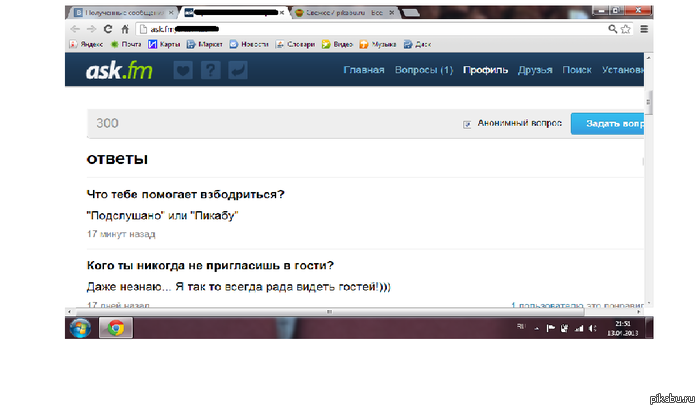Click the language indicator RU in tray
Image resolution: width=700 pixels, height=410 pixels.
click(x=521, y=327)
